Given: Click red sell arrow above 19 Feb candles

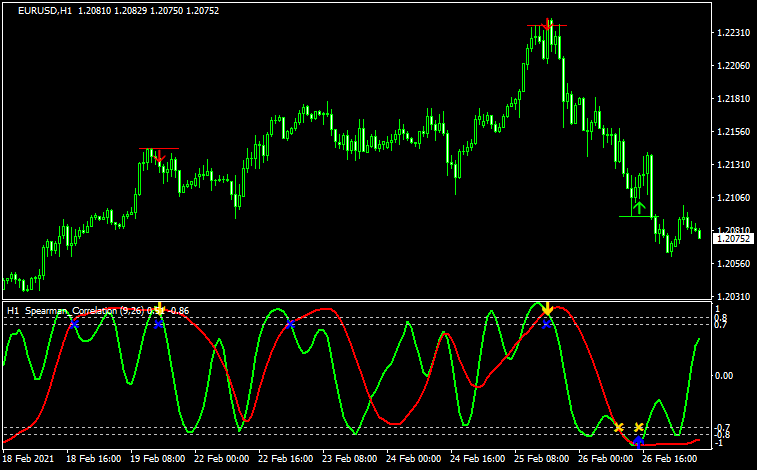Looking at the screenshot, I should [x=158, y=155].
